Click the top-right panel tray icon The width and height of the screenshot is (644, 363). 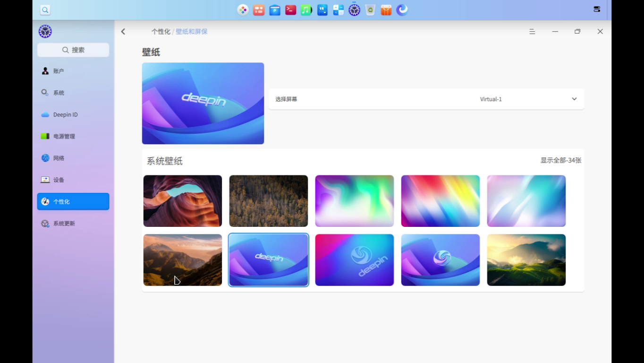[x=597, y=9]
